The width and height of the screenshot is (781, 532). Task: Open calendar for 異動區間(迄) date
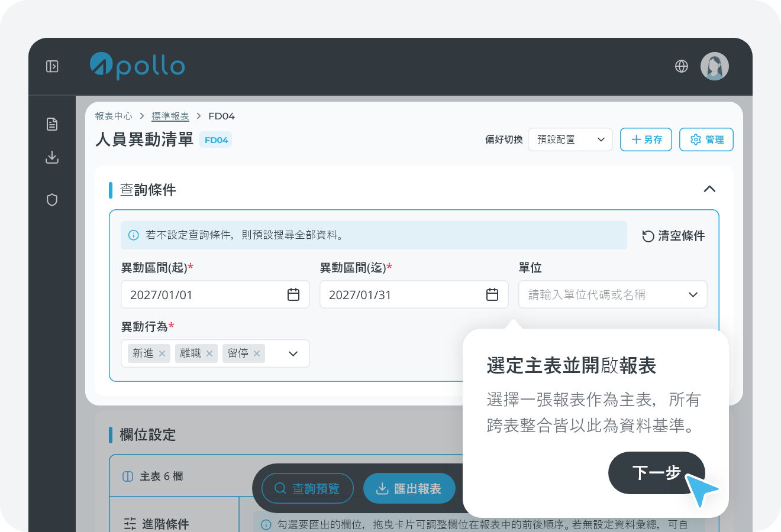(x=492, y=294)
